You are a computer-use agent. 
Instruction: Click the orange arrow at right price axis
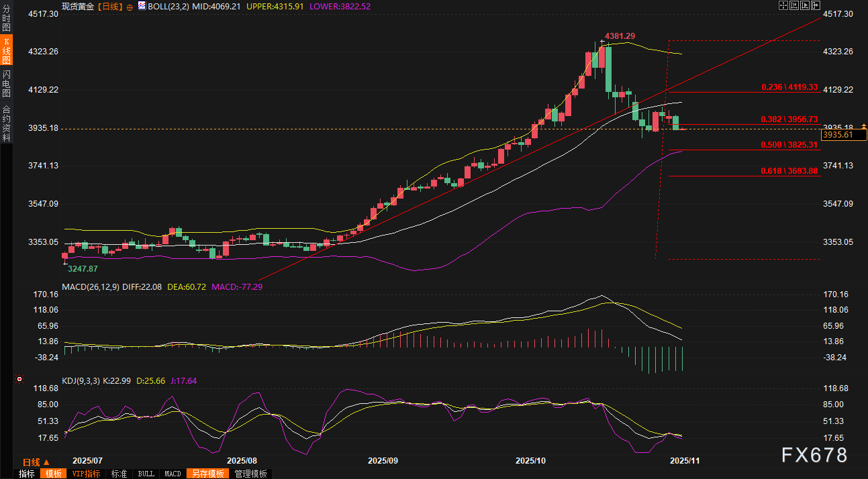(x=864, y=127)
